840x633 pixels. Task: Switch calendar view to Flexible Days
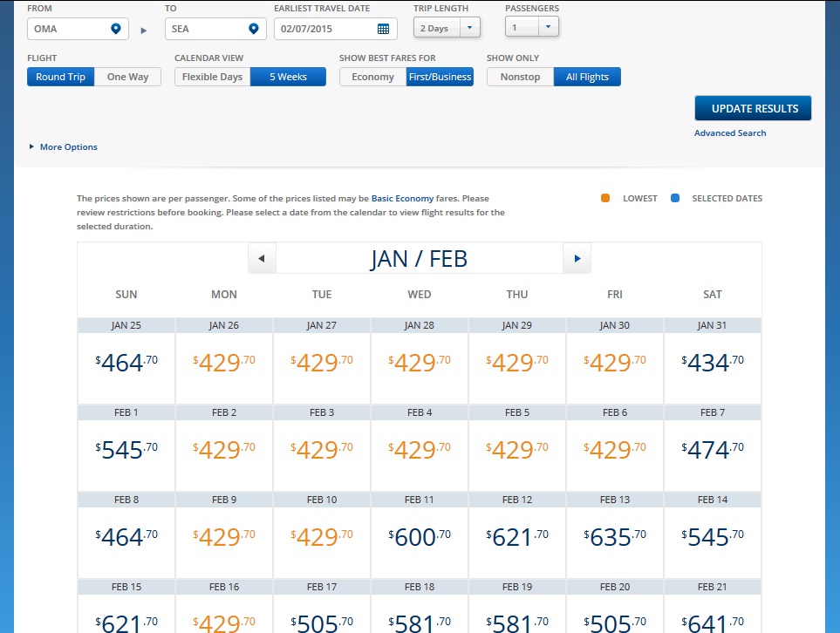[x=212, y=77]
